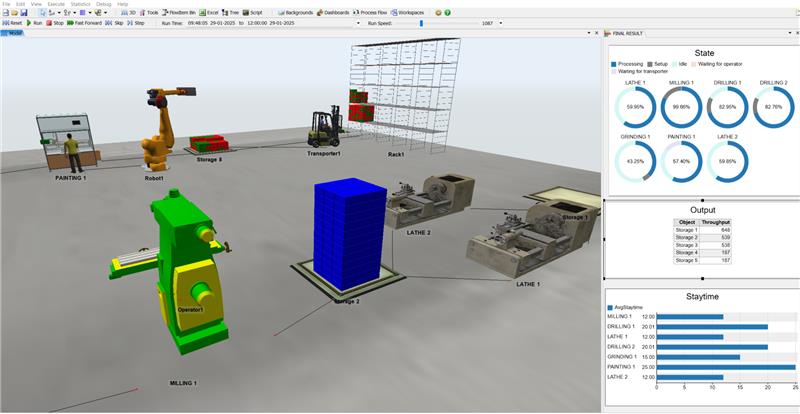Click the GRINDING 1 state pie chart

coord(635,162)
